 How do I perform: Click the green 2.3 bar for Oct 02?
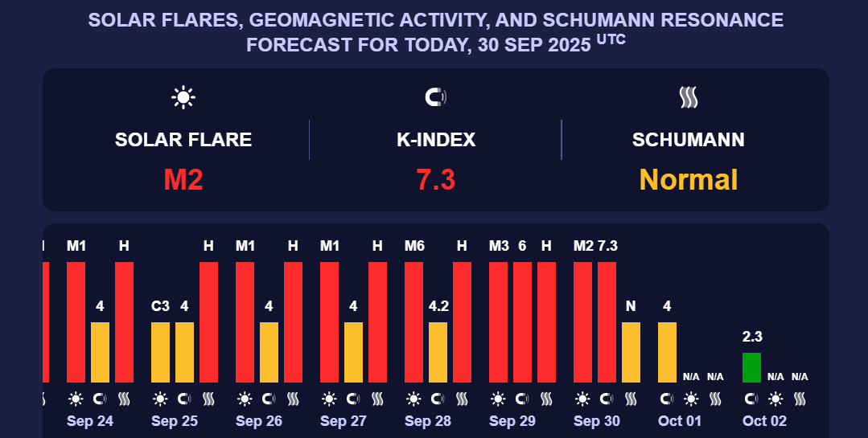(x=751, y=367)
